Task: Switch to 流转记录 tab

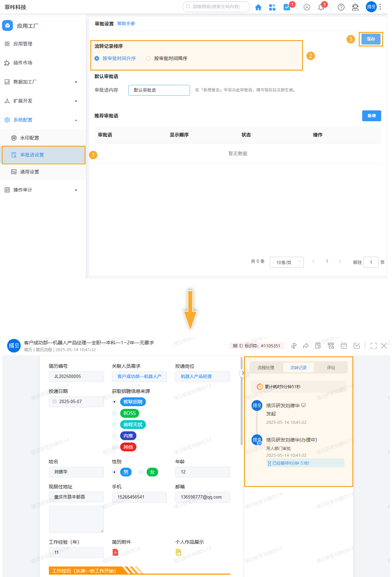Action: [x=298, y=367]
